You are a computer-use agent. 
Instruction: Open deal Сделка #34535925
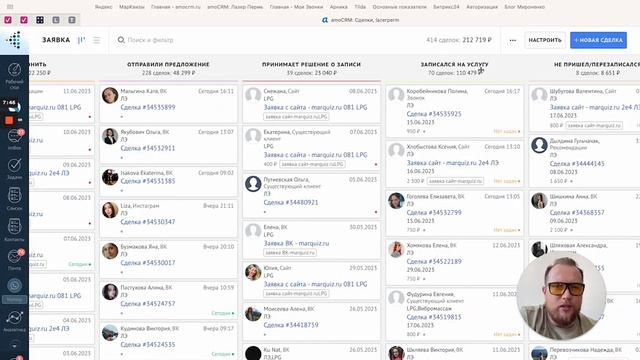point(434,114)
